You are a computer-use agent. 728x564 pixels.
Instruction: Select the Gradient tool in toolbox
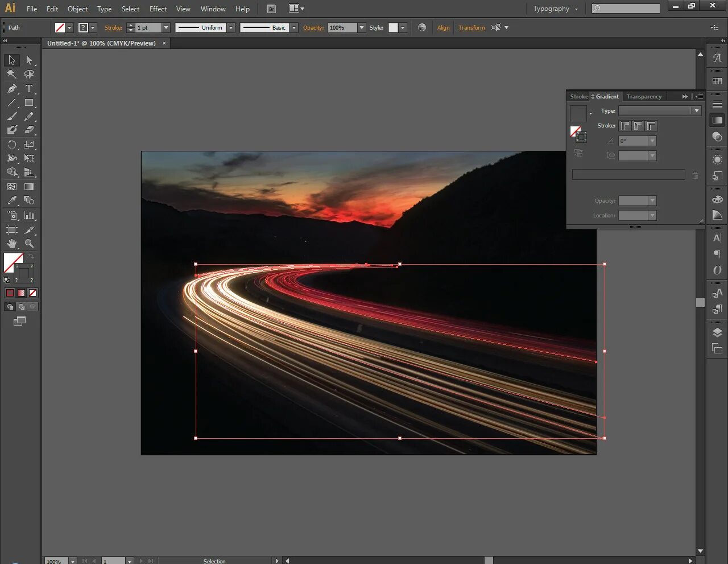coord(29,187)
